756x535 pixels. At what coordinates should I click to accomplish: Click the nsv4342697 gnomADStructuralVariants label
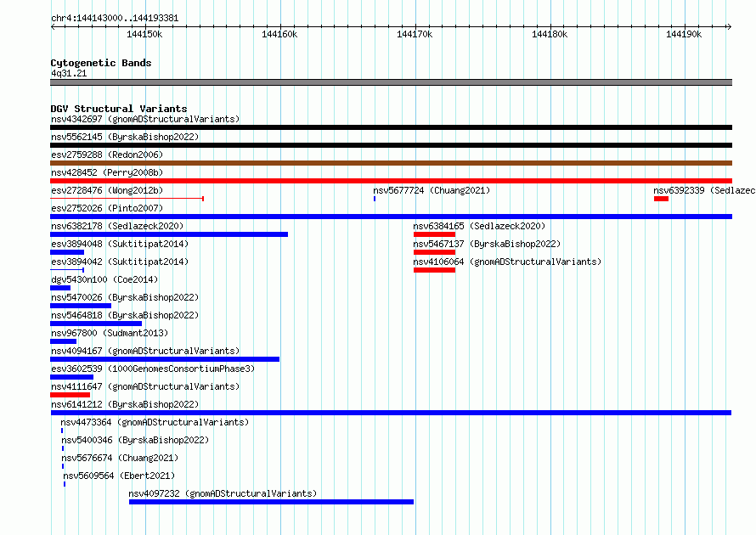(145, 119)
